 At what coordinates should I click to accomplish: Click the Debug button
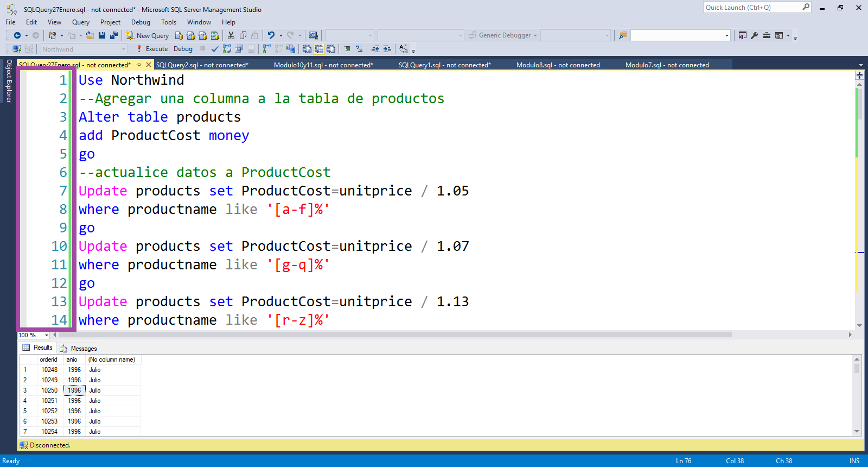pos(183,49)
